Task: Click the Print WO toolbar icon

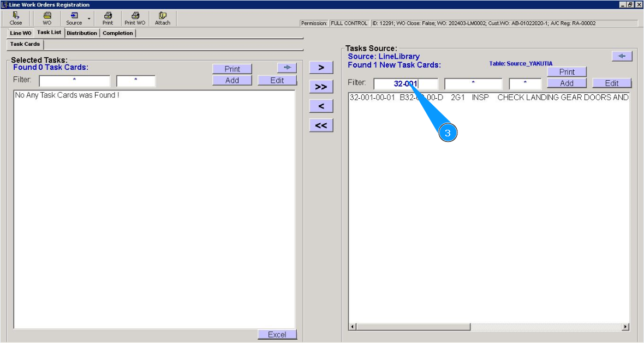Action: pyautogui.click(x=135, y=18)
